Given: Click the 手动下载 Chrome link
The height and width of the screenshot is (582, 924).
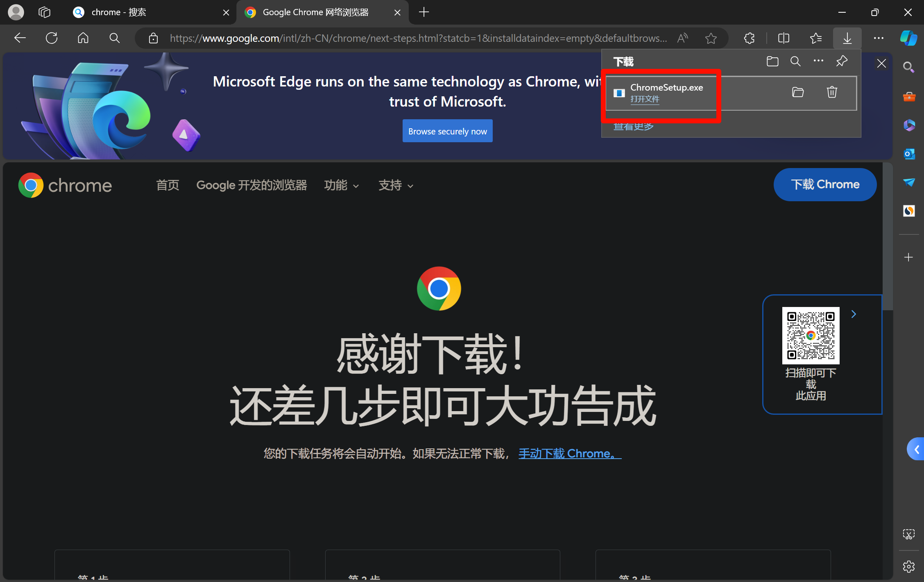Looking at the screenshot, I should (x=569, y=454).
